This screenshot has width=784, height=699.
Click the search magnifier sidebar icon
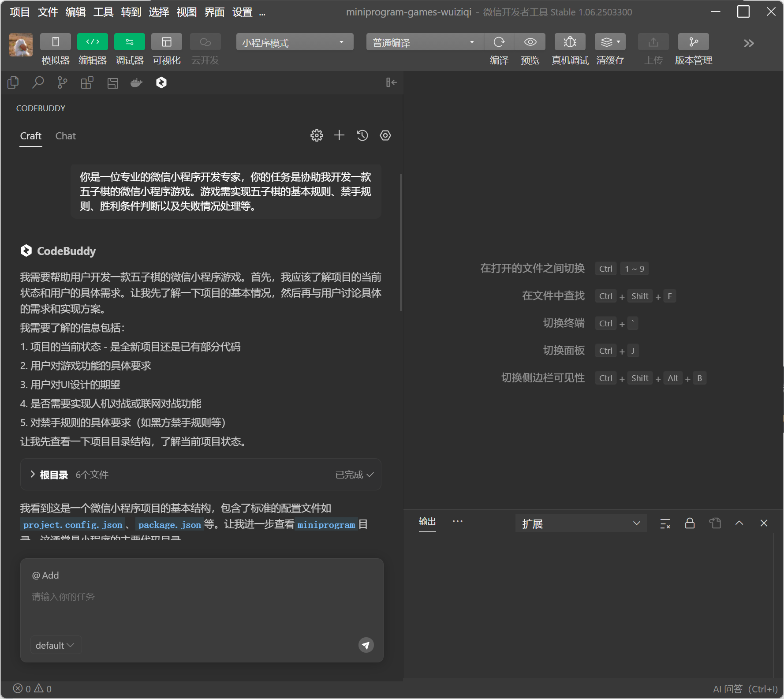click(38, 82)
